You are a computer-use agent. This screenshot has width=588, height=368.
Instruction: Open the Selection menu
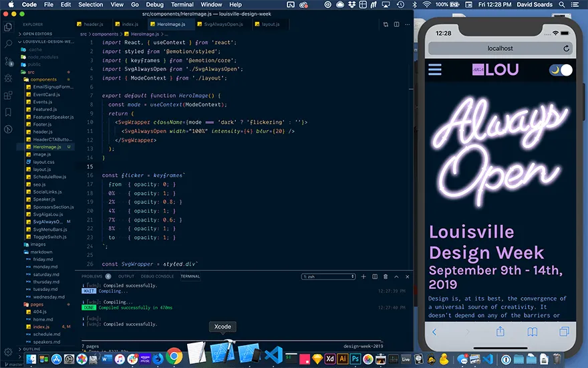pos(90,5)
